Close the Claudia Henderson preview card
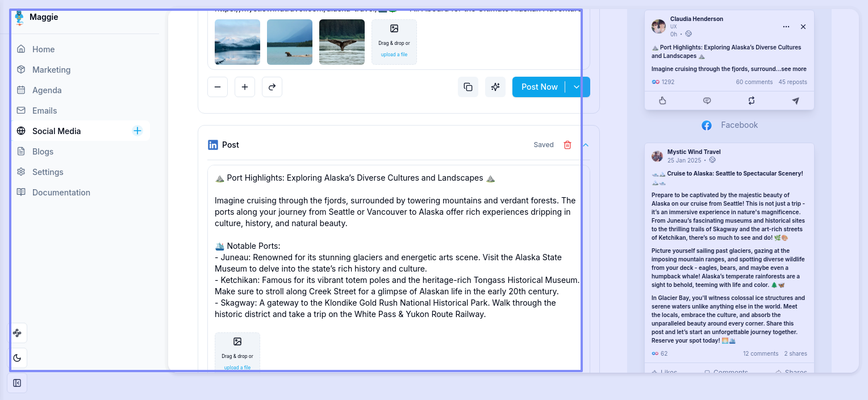Viewport: 868px width, 400px height. pyautogui.click(x=803, y=27)
